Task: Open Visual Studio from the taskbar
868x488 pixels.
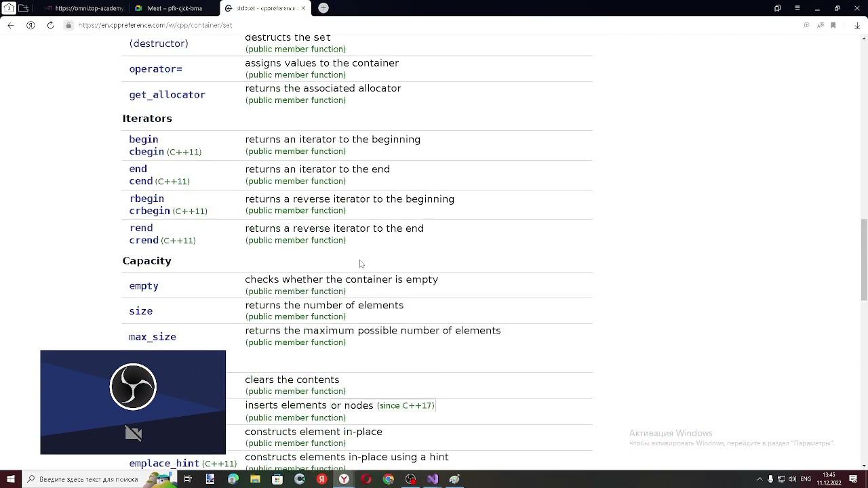Action: pyautogui.click(x=433, y=479)
